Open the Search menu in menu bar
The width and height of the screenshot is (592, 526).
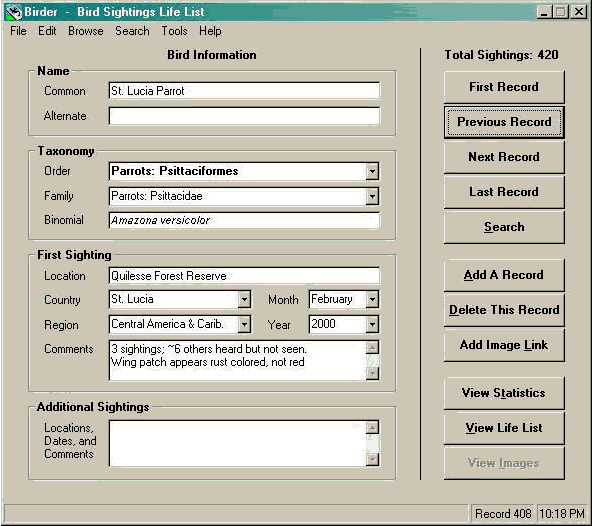[x=132, y=31]
